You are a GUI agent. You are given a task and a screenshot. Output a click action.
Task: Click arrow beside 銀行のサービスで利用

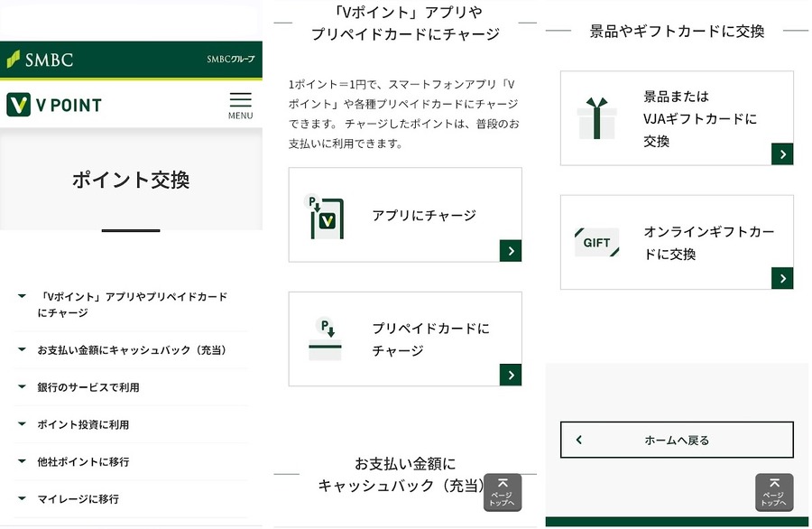[x=22, y=386]
